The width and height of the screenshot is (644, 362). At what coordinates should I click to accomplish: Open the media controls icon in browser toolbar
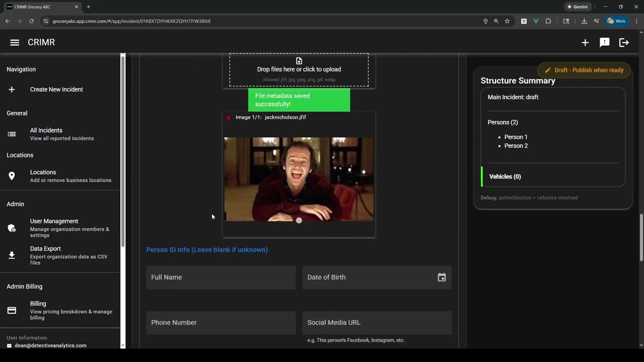point(596,21)
